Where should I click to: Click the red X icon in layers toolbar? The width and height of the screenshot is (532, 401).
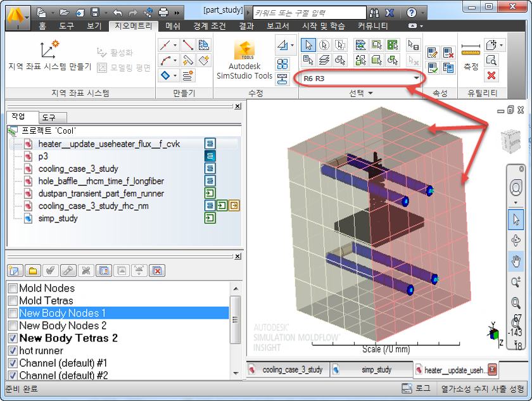(157, 271)
